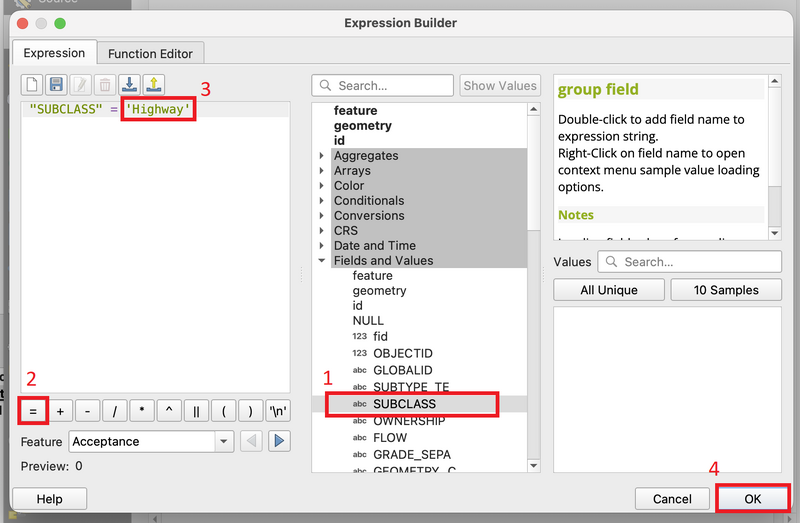Select the OBJECTID field

[392, 353]
